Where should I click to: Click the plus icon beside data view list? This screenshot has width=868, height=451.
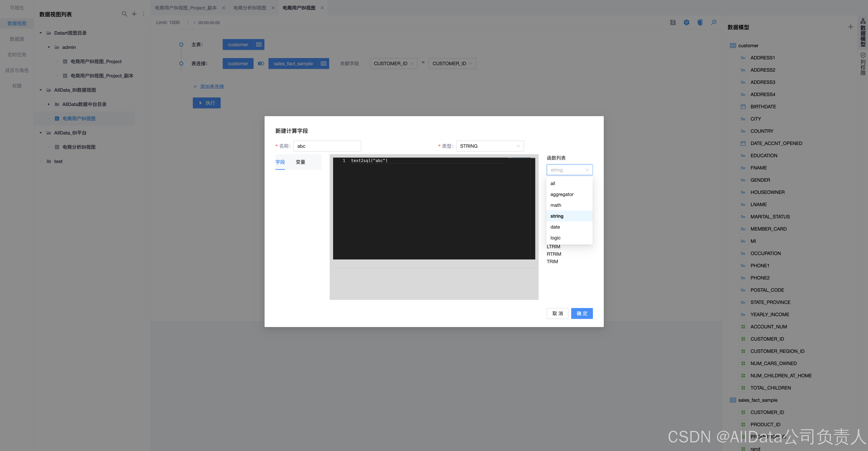tap(134, 14)
